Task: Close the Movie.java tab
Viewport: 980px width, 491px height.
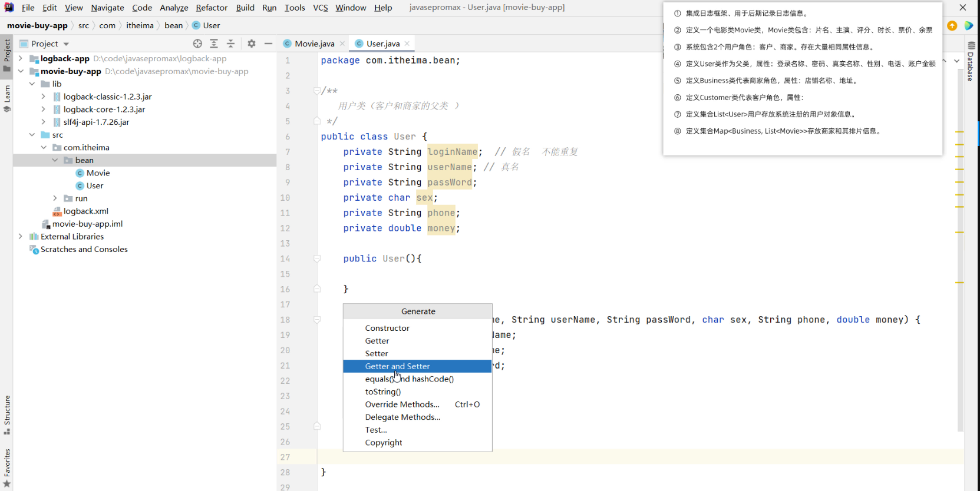Action: pyautogui.click(x=342, y=44)
